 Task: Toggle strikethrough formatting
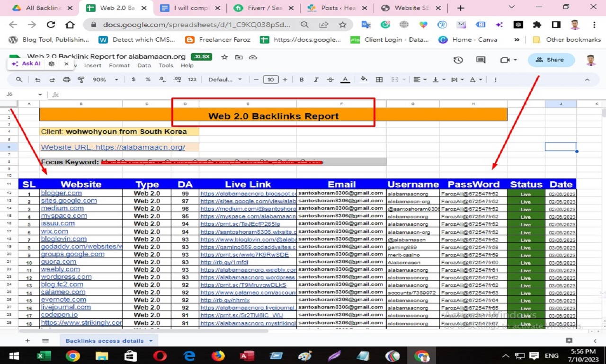coord(330,80)
